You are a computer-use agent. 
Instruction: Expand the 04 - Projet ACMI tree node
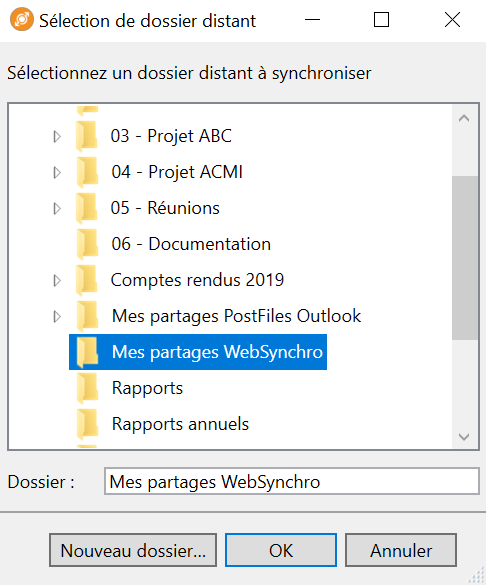click(x=57, y=172)
